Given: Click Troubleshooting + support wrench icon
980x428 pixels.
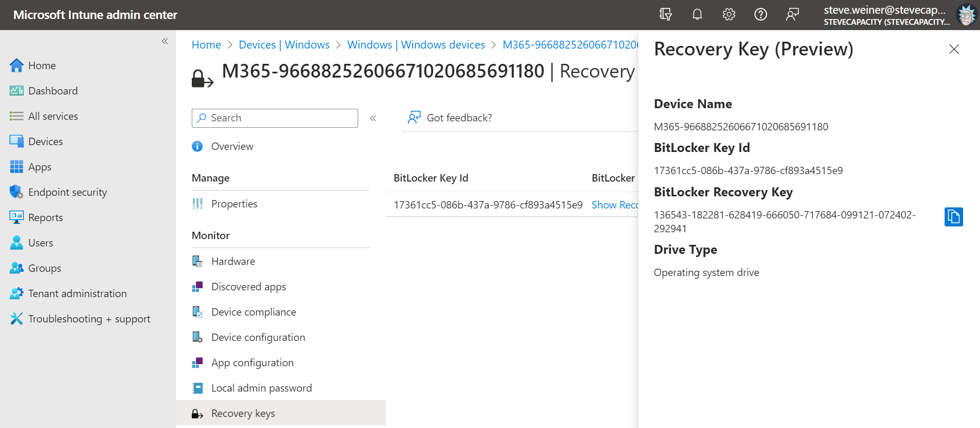Looking at the screenshot, I should pos(16,319).
